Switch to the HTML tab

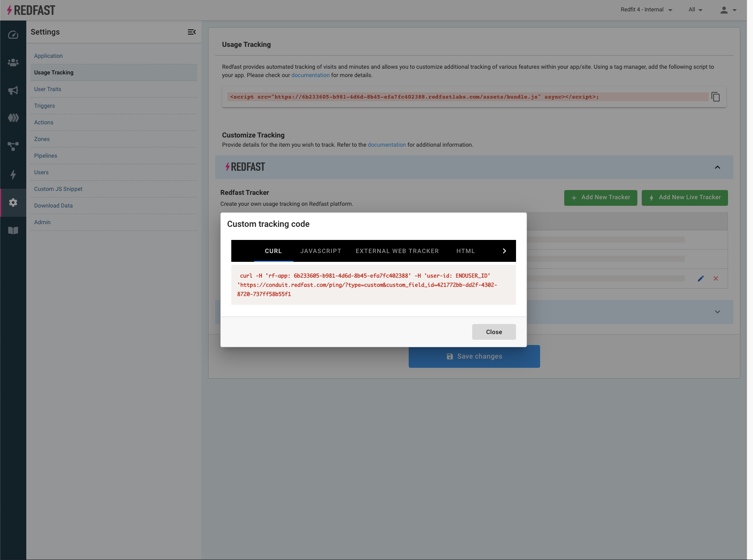466,251
